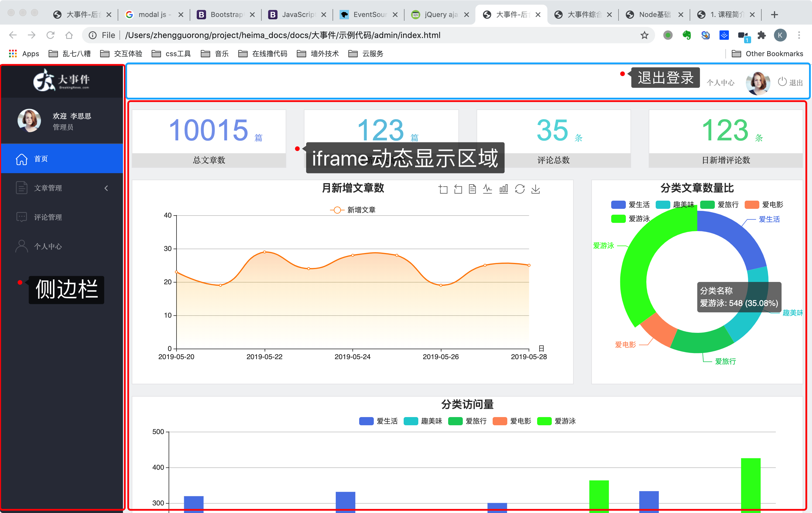The image size is (812, 513).
Task: Toggle 爱电影 in pie chart legend
Action: click(x=764, y=204)
